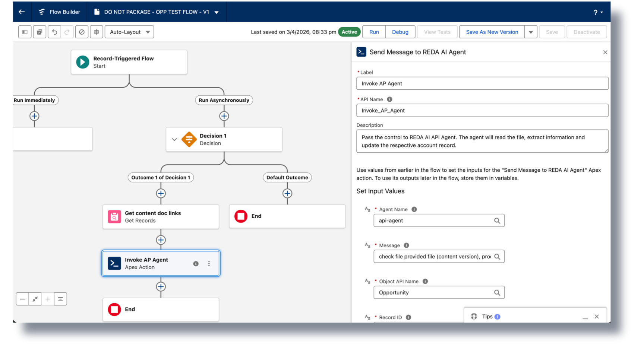Click the green Active status pill
The width and height of the screenshot is (644, 346).
(349, 32)
